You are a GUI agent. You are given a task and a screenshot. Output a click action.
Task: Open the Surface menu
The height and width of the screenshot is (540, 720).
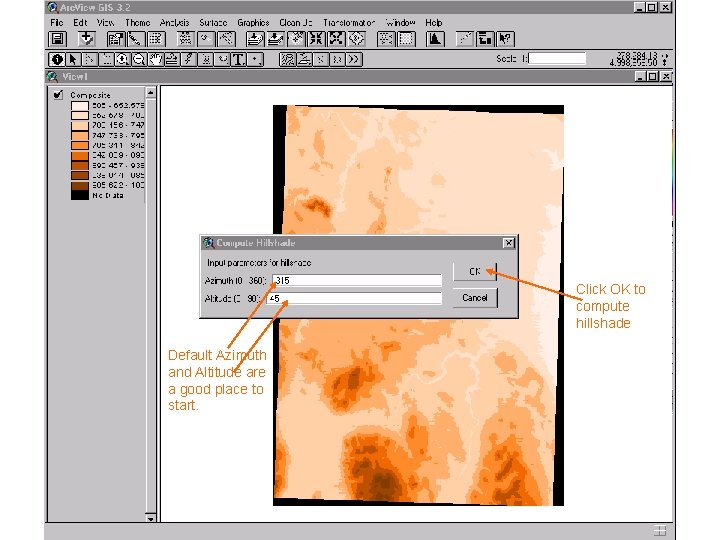[x=213, y=22]
